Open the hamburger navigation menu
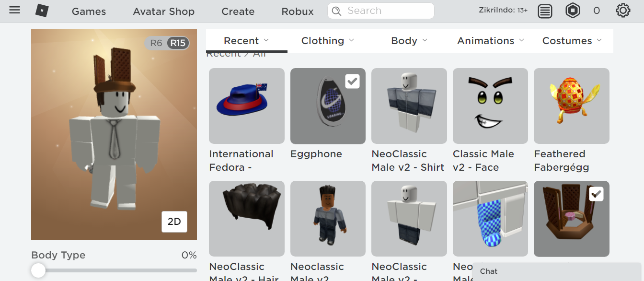This screenshot has height=281, width=644. click(x=15, y=10)
